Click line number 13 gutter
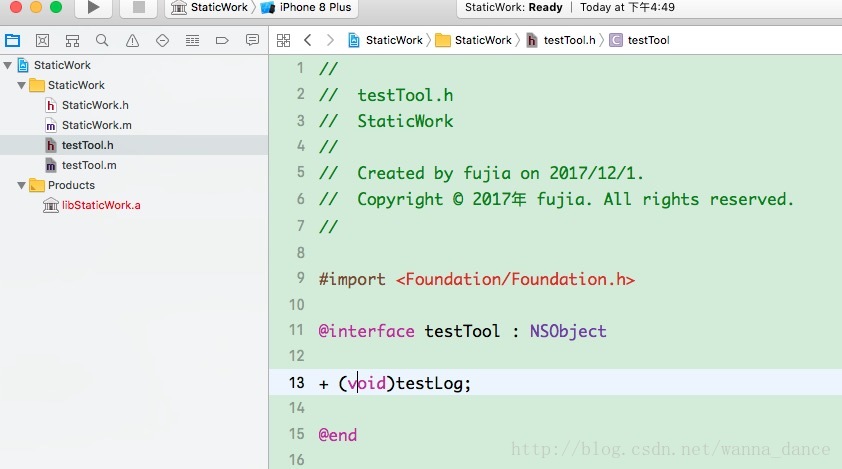This screenshot has width=842, height=469. 296,383
